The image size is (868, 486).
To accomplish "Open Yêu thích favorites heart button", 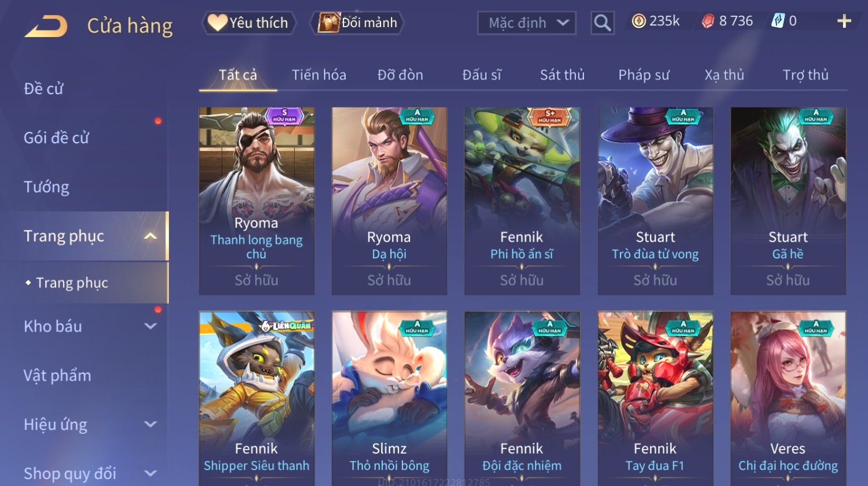I will click(249, 23).
